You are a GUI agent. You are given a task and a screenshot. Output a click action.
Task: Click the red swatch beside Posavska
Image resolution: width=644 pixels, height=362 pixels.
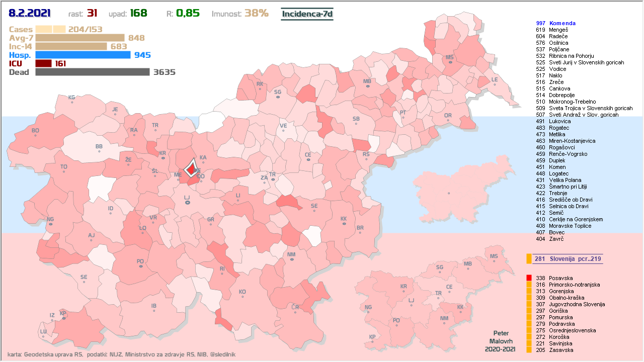(529, 278)
